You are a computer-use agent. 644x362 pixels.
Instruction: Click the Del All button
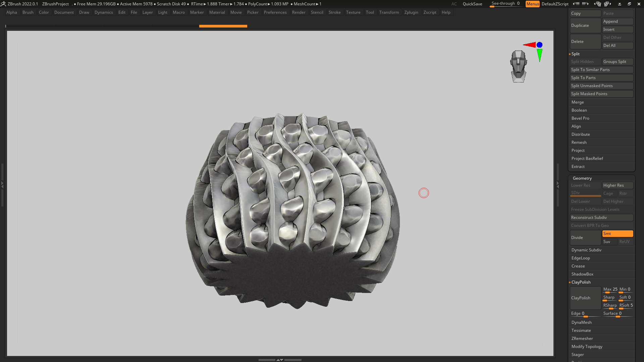click(618, 46)
